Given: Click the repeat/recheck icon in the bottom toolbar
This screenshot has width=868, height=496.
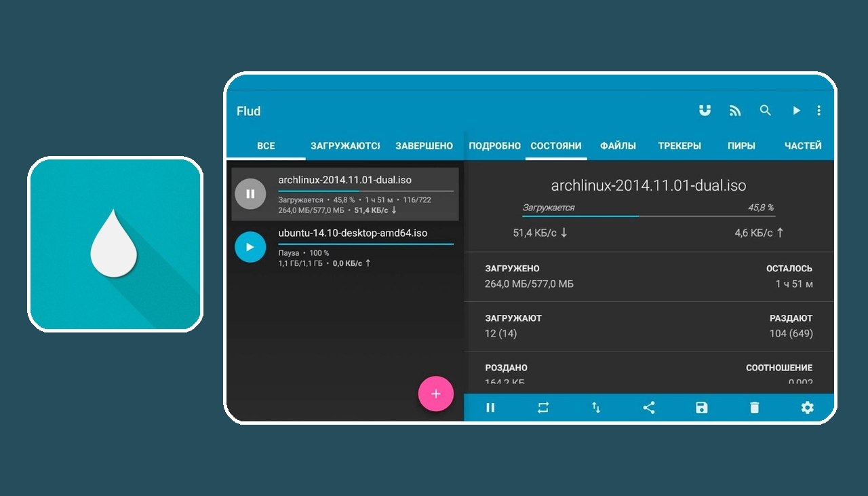Looking at the screenshot, I should (543, 407).
